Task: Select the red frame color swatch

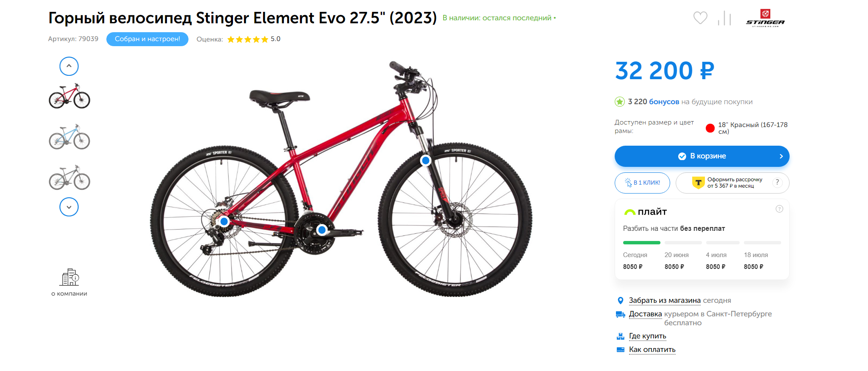Action: pyautogui.click(x=710, y=128)
